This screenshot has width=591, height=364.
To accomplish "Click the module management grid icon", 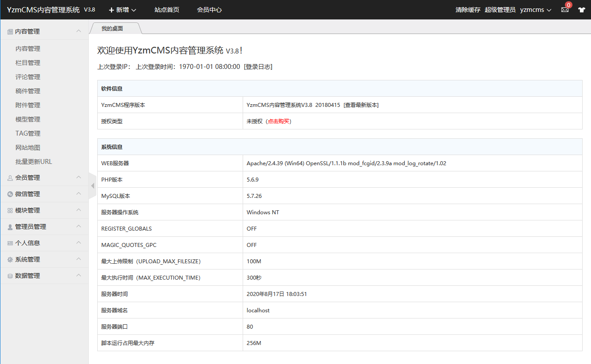I will [10, 210].
